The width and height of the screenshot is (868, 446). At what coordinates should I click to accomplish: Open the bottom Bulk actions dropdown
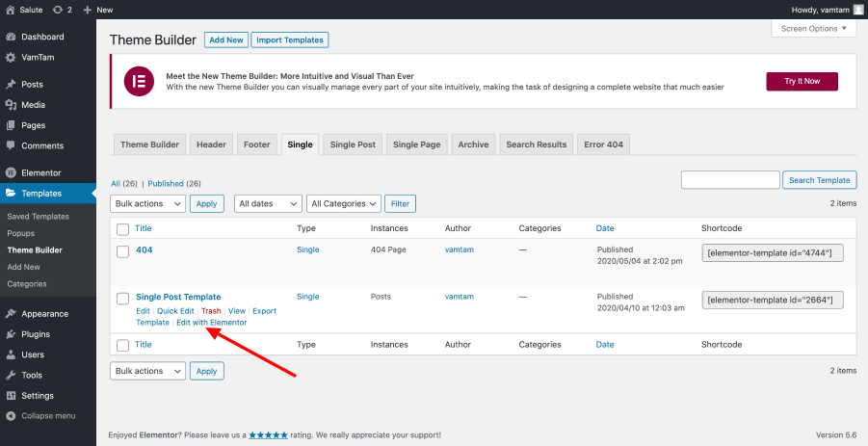point(147,371)
